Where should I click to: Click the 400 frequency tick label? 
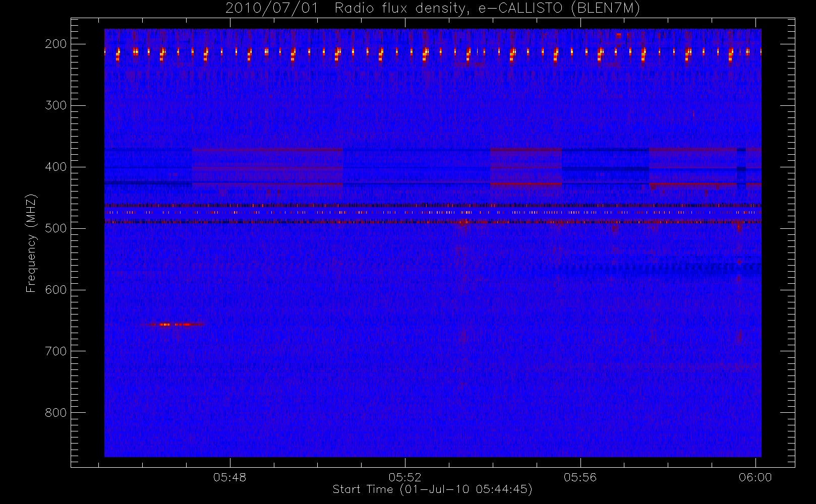pos(56,167)
